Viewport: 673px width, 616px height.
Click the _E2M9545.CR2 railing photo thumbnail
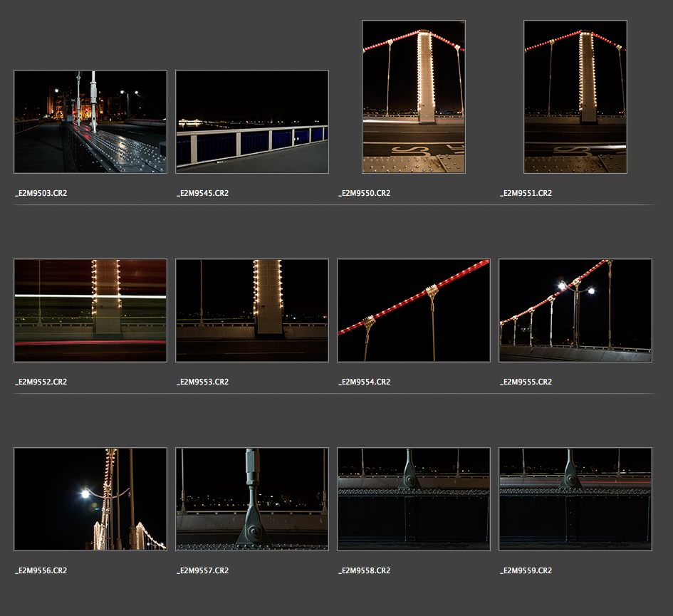[252, 122]
